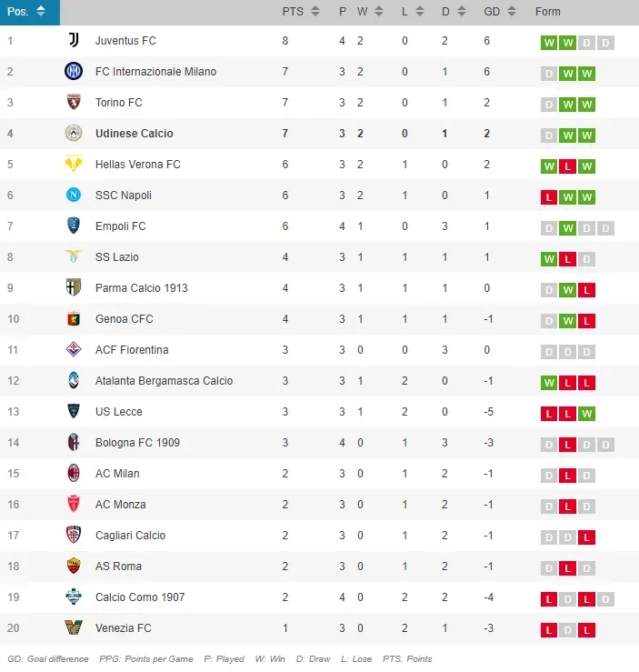The image size is (639, 672).
Task: Click the Venezia FC club crest
Action: (74, 628)
